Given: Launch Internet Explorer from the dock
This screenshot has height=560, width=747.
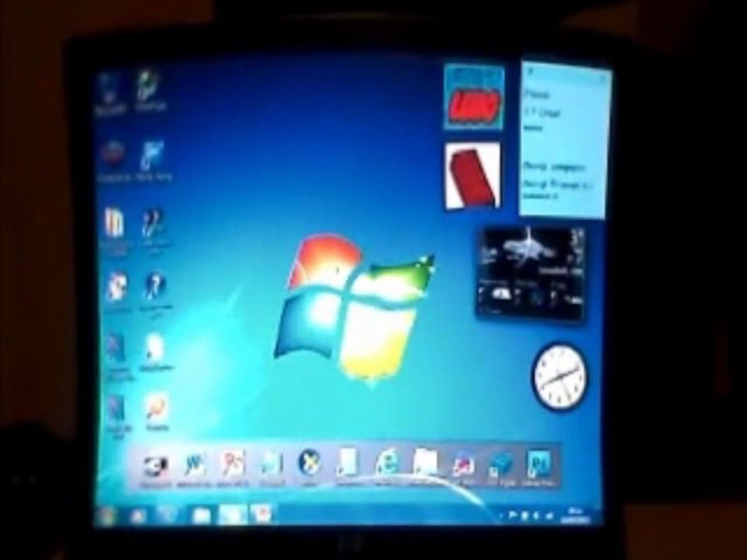Looking at the screenshot, I should (387, 464).
